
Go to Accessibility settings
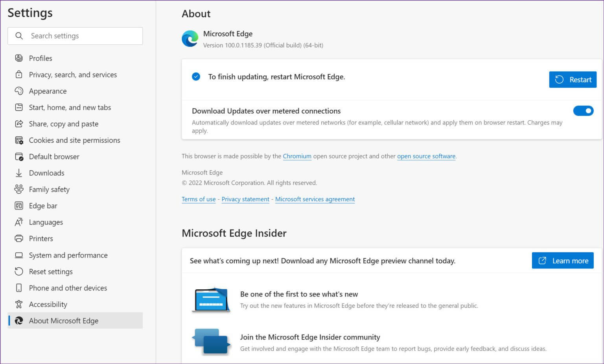75,304
